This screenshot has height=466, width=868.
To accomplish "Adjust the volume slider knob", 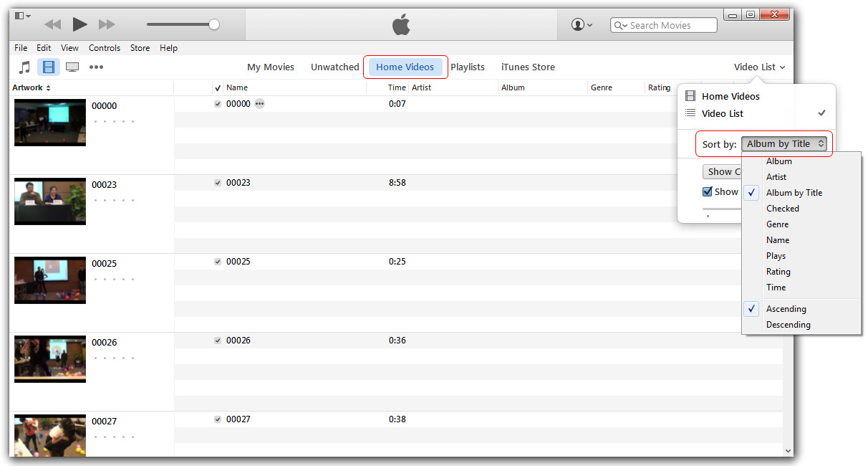I will 213,24.
